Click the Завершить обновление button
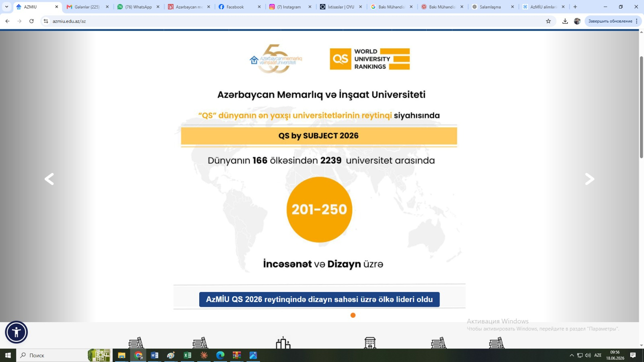Screen dimensions: 644x362 [610, 21]
